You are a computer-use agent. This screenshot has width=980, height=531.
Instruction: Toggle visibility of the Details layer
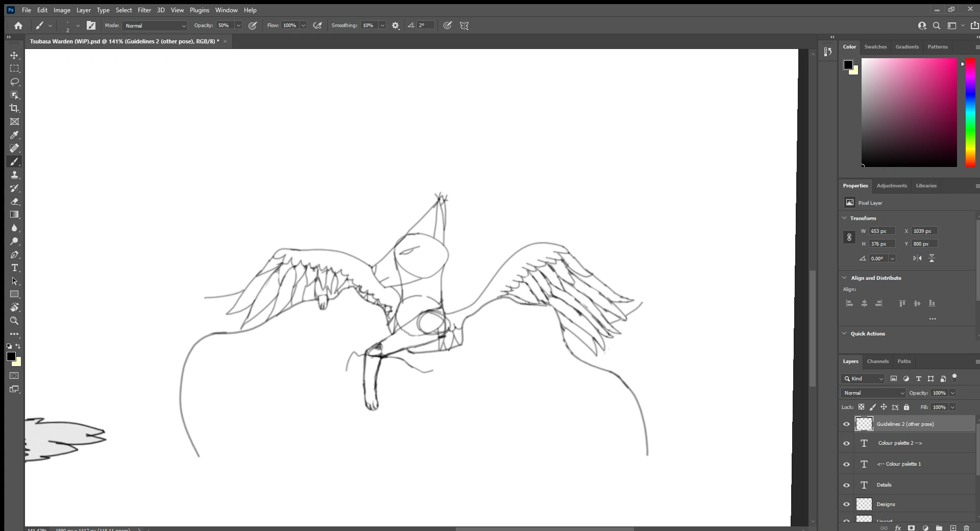tap(846, 485)
